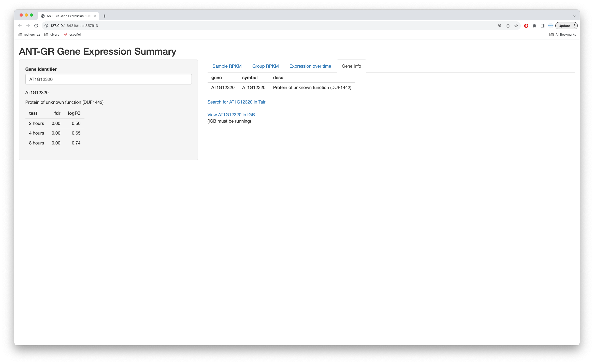Image resolution: width=594 pixels, height=364 pixels.
Task: Click Search for AT1G12320 in Tair link
Action: (x=236, y=102)
